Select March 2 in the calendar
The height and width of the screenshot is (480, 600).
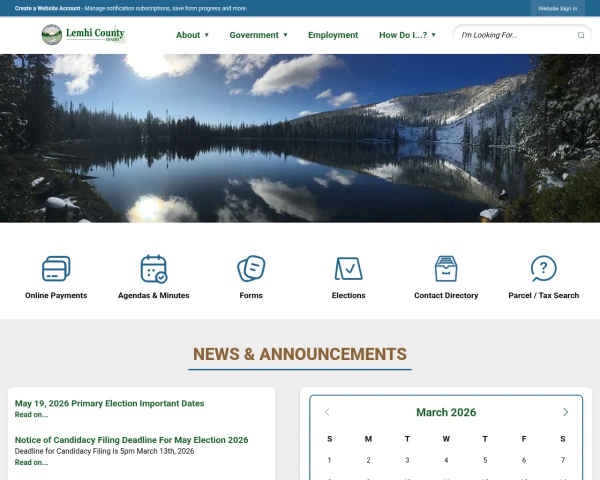(x=368, y=460)
